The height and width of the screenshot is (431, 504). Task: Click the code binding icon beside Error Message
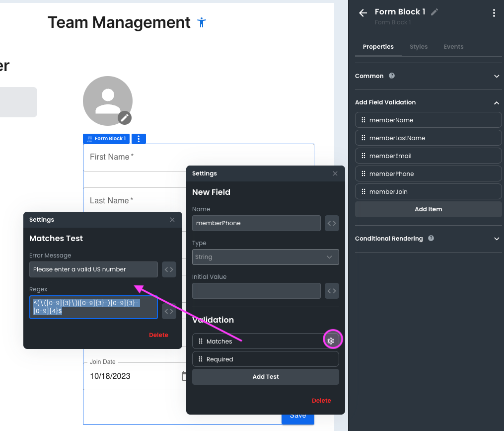coord(169,269)
